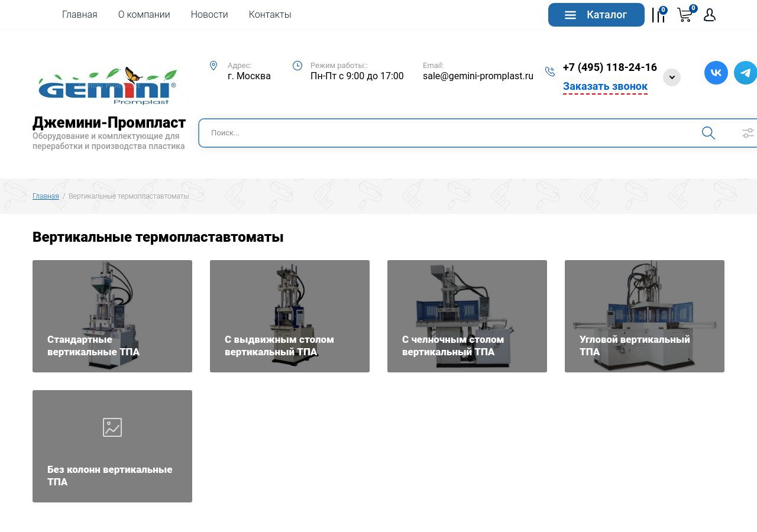Click the Gemini Promplast logo
This screenshot has width=757, height=532.
click(x=108, y=86)
